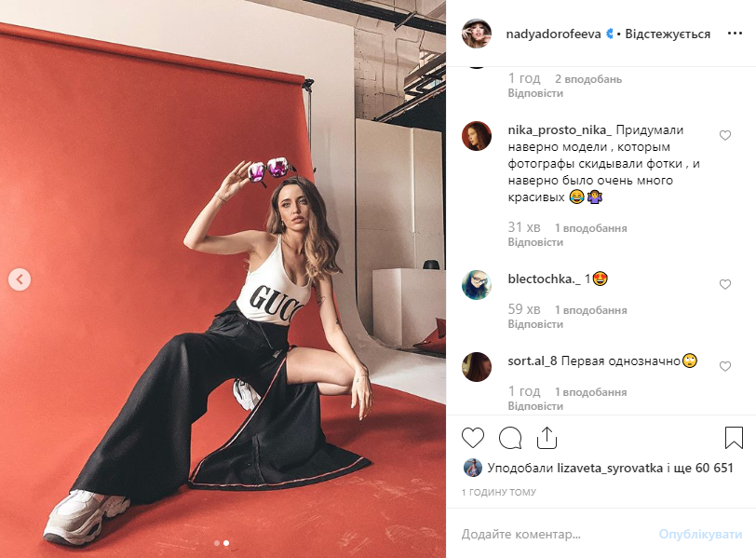Reply to nika_prosto_nika_ comment via Відповісти

pyautogui.click(x=535, y=242)
